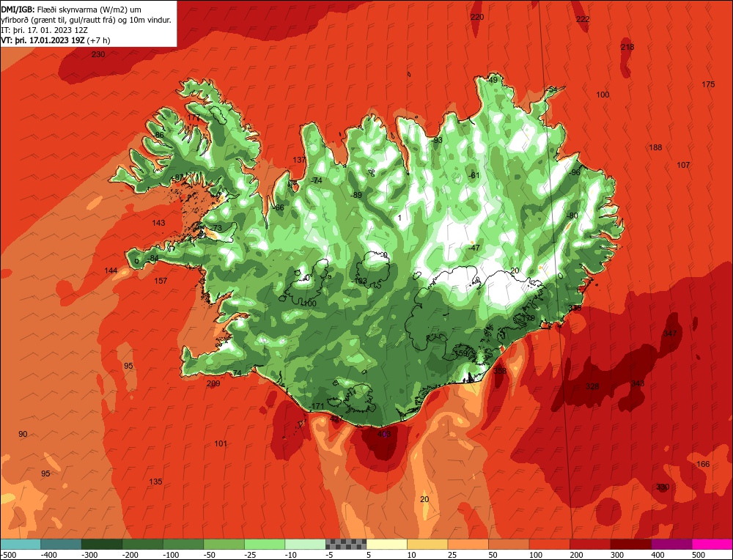Screen dimensions: 733x560
Task: Click the legend label '300'
Action: point(617,555)
